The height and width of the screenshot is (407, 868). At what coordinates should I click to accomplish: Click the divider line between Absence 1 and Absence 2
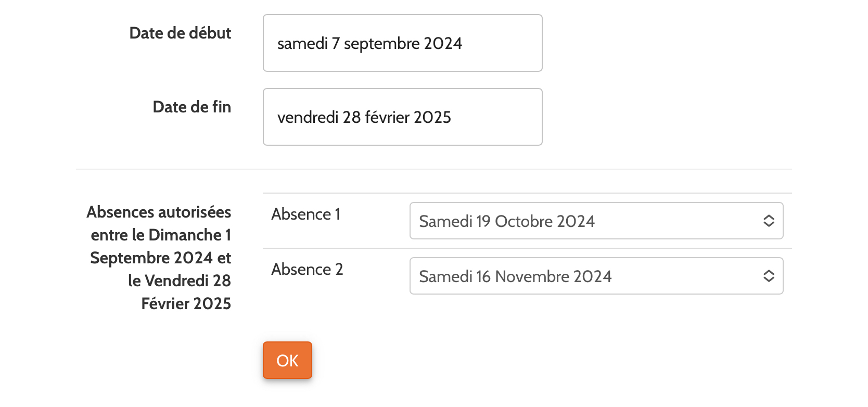527,248
